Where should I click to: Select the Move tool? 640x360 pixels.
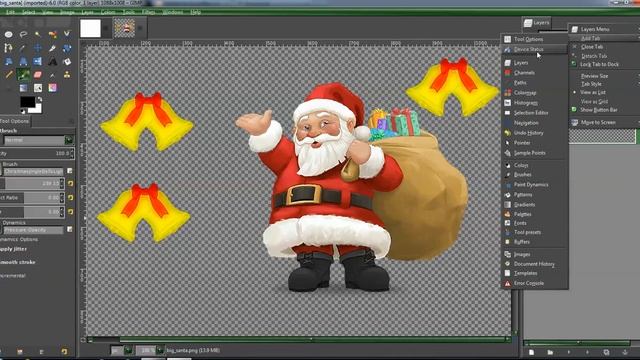coord(38,48)
